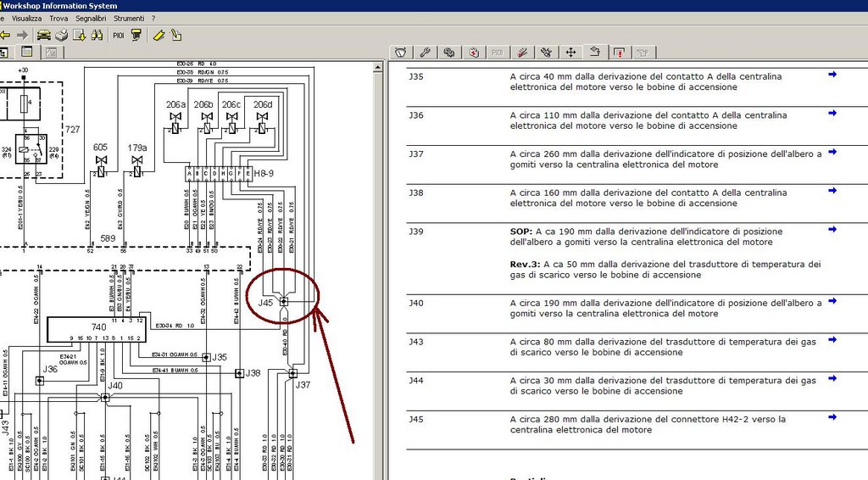Click the yellow highlighter pen icon
Image resolution: width=868 pixels, height=480 pixels.
pyautogui.click(x=158, y=36)
